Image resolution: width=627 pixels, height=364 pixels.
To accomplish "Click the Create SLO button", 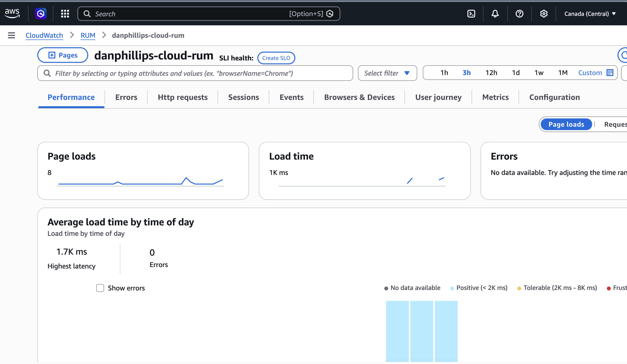I will click(x=276, y=58).
